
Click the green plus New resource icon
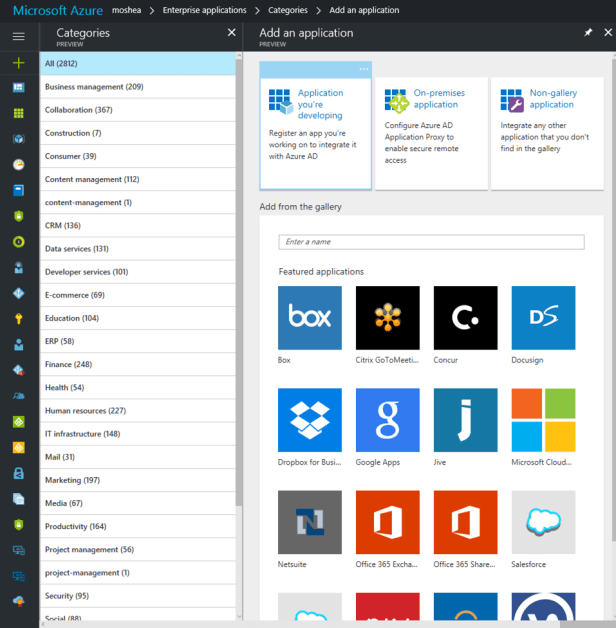(18, 62)
